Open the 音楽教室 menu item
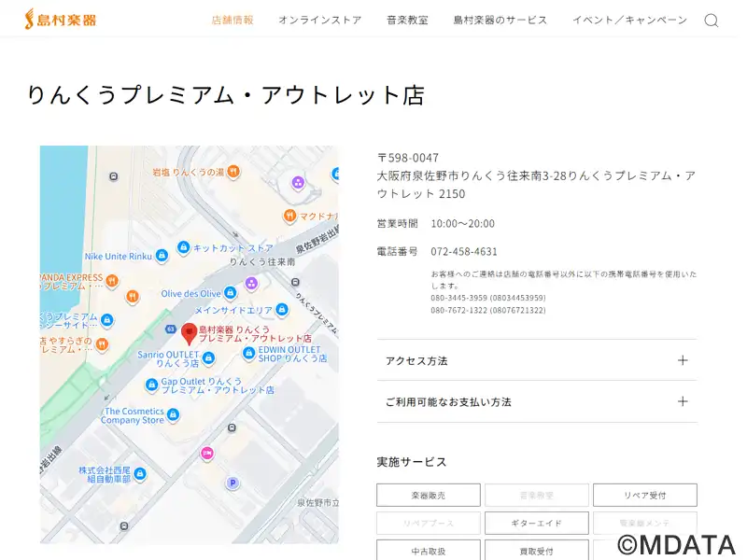Image resolution: width=747 pixels, height=560 pixels. click(407, 21)
